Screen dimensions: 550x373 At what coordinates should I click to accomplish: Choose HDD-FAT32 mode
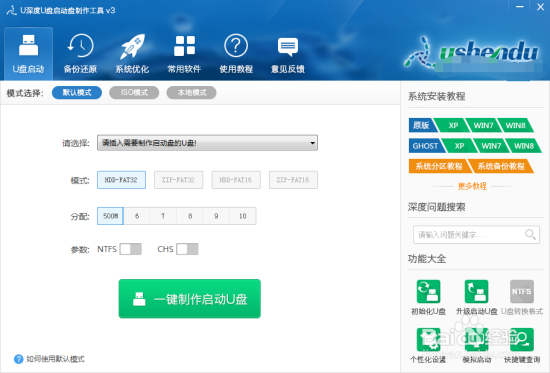click(x=121, y=180)
